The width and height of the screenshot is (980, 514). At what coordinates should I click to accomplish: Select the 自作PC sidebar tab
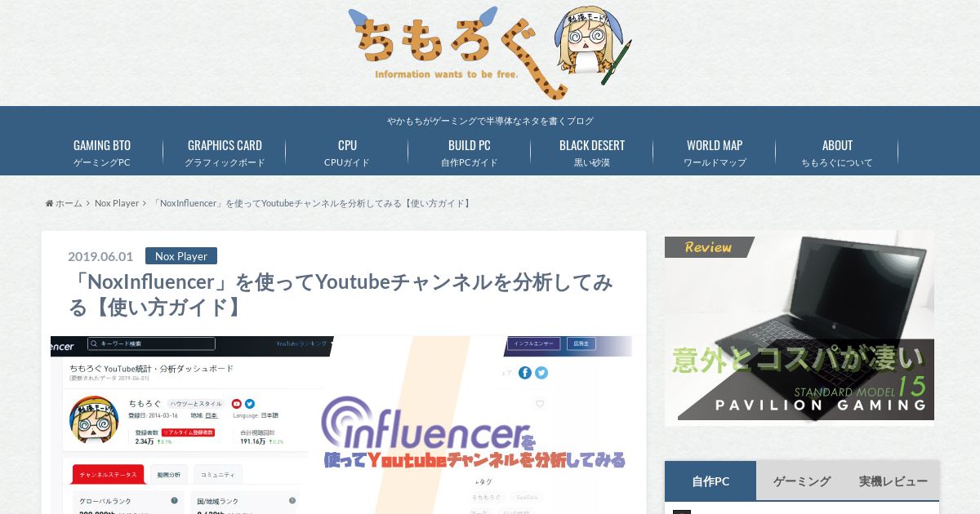point(710,481)
